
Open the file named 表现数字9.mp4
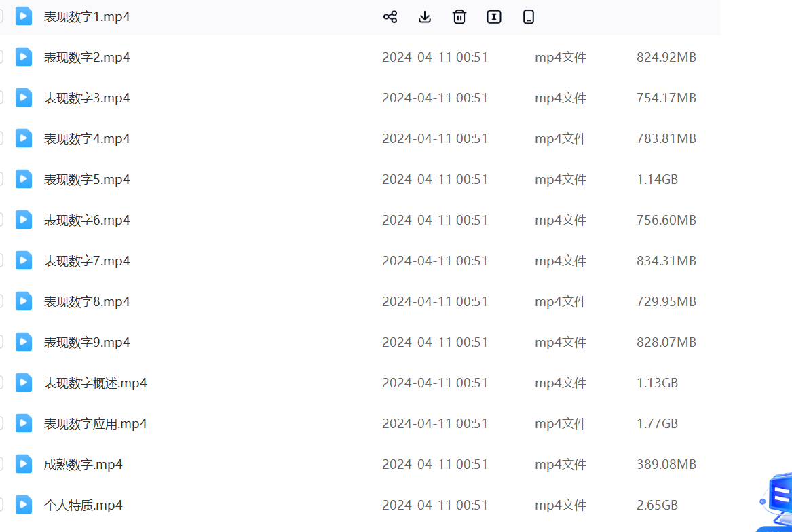[x=87, y=343]
